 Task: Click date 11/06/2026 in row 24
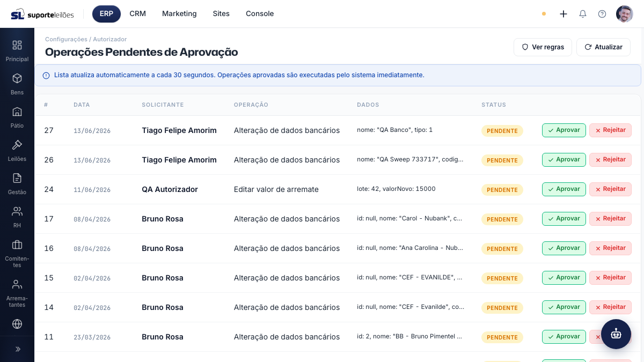point(92,190)
